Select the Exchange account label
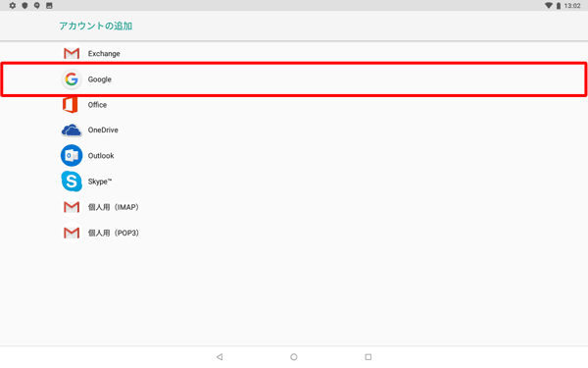 [104, 54]
